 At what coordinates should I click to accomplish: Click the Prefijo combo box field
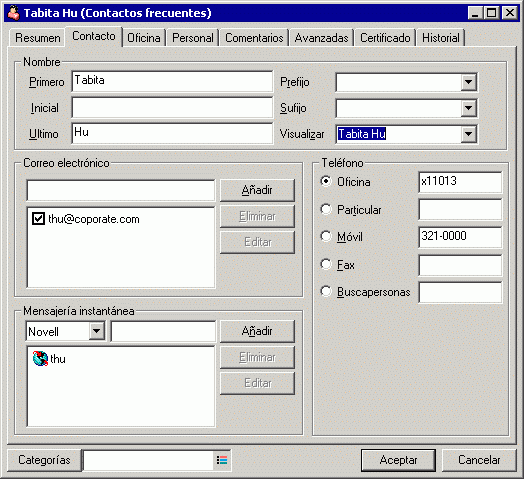[x=399, y=82]
